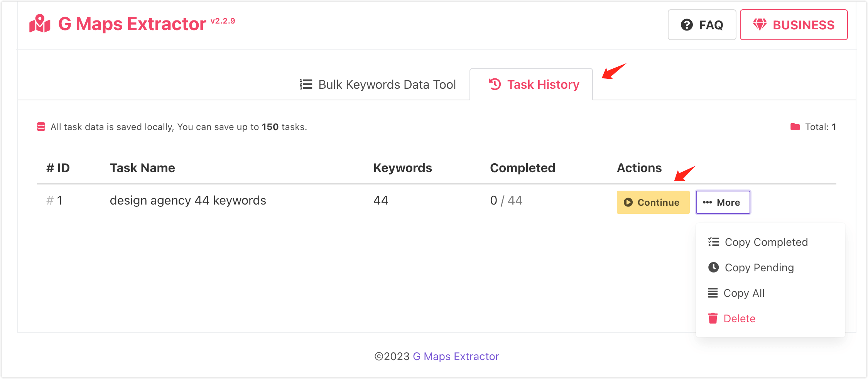Switch to Bulk Keywords Data Tool tab
The image size is (868, 379).
[x=378, y=84]
